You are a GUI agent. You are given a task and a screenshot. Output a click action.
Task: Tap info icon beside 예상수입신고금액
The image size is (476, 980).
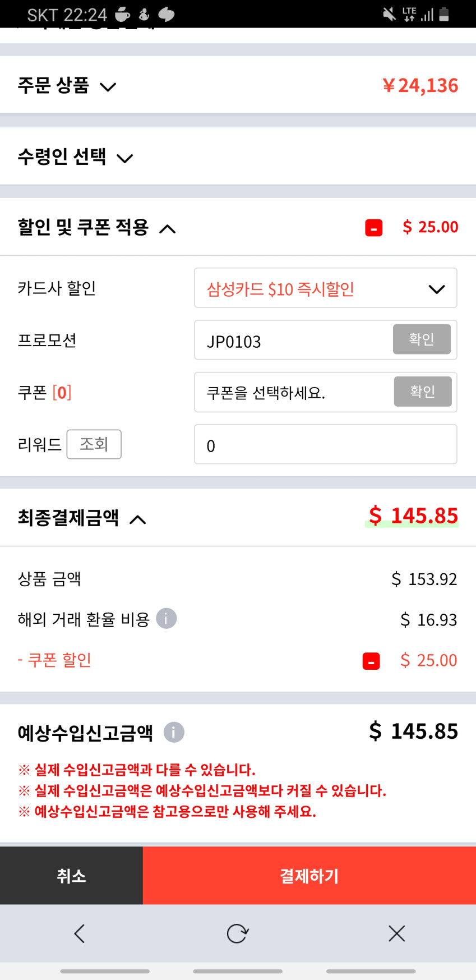click(x=174, y=732)
